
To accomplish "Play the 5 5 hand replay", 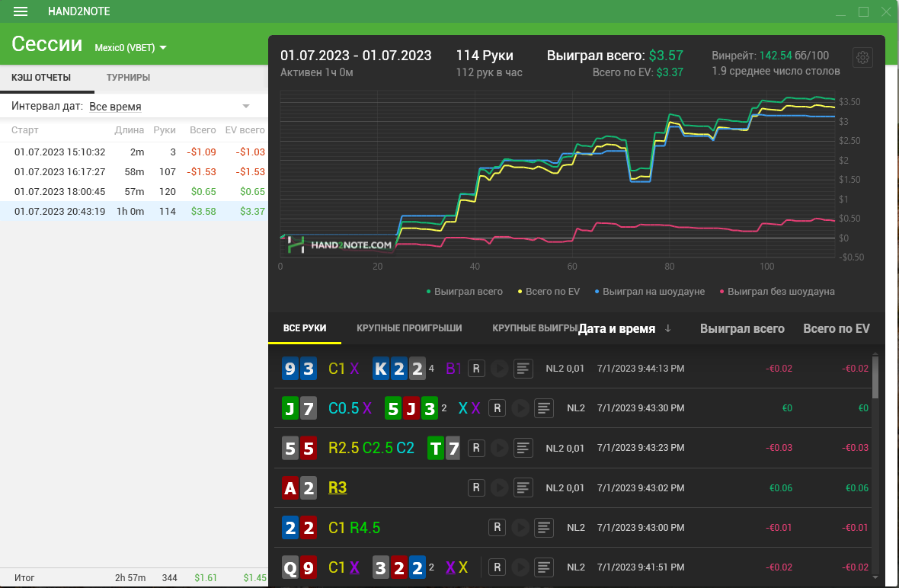I will (499, 448).
